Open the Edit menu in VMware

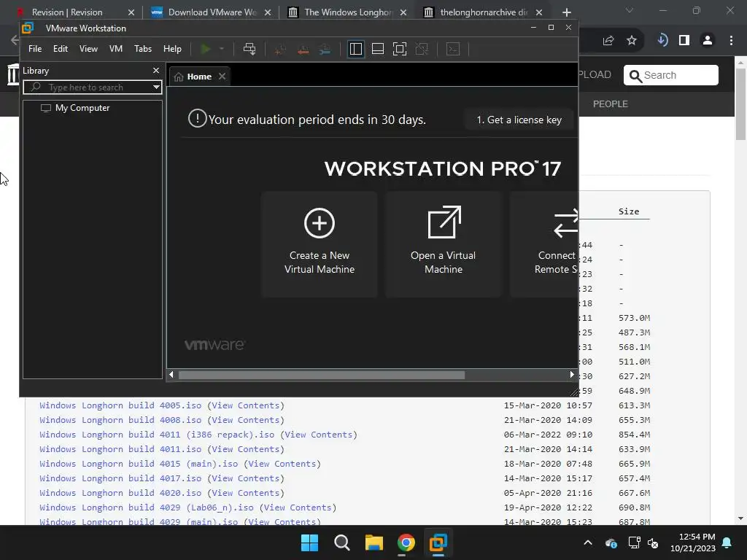click(x=60, y=49)
